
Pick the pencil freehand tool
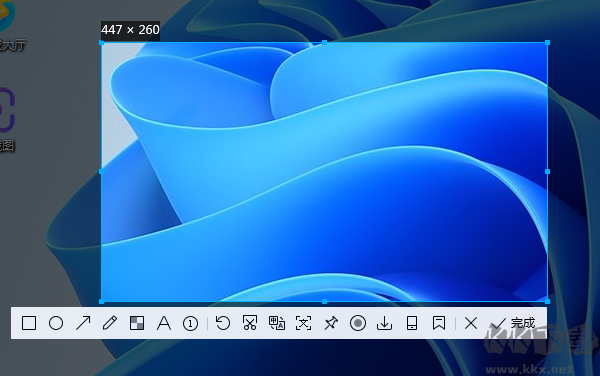click(110, 323)
